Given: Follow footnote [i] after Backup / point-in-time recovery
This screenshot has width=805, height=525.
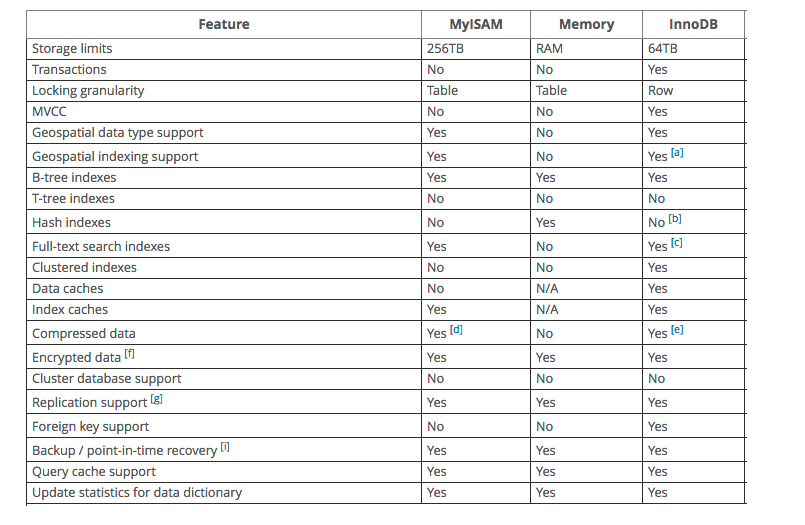Looking at the screenshot, I should (x=225, y=448).
